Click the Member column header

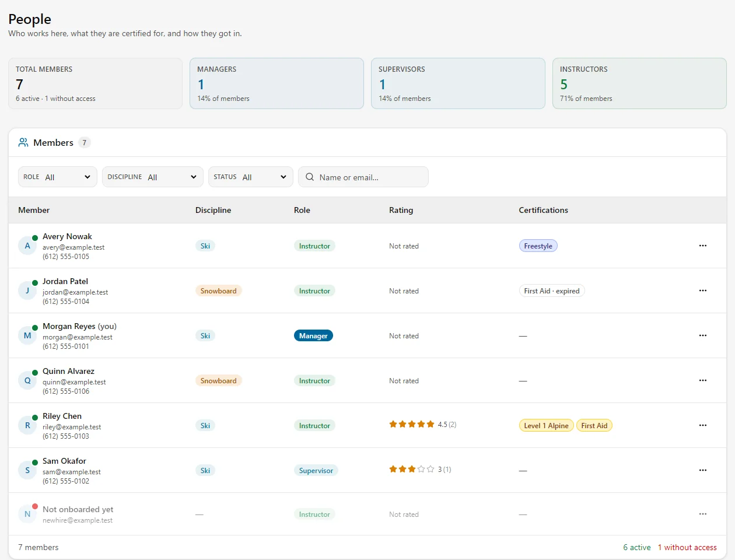pyautogui.click(x=34, y=210)
